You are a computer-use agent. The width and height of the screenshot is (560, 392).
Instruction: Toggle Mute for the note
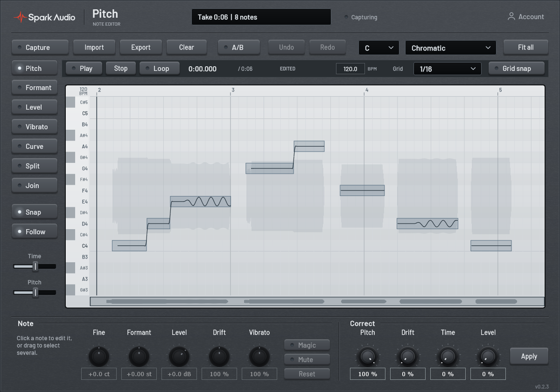[307, 360]
